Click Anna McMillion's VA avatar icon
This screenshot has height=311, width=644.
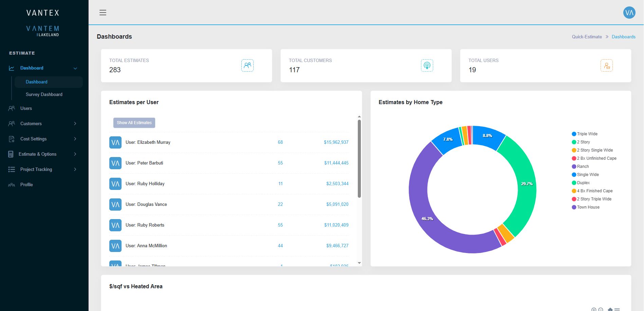point(115,246)
